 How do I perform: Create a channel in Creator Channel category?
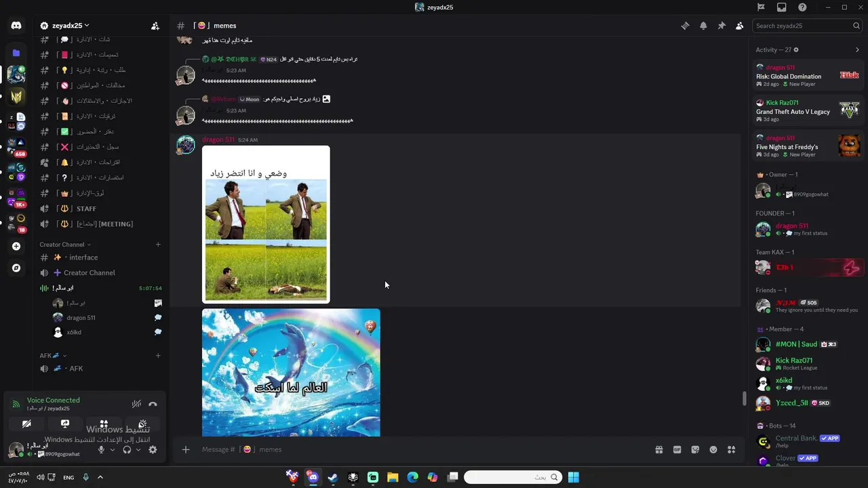(x=158, y=245)
